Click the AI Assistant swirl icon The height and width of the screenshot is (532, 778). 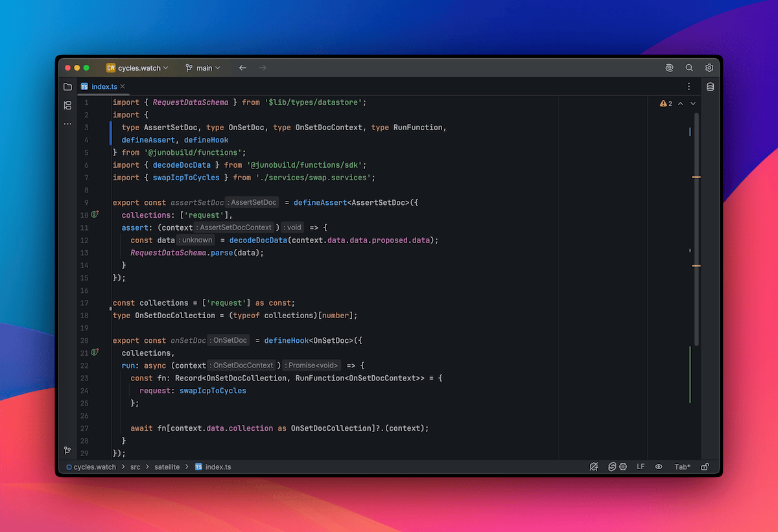[x=669, y=68]
